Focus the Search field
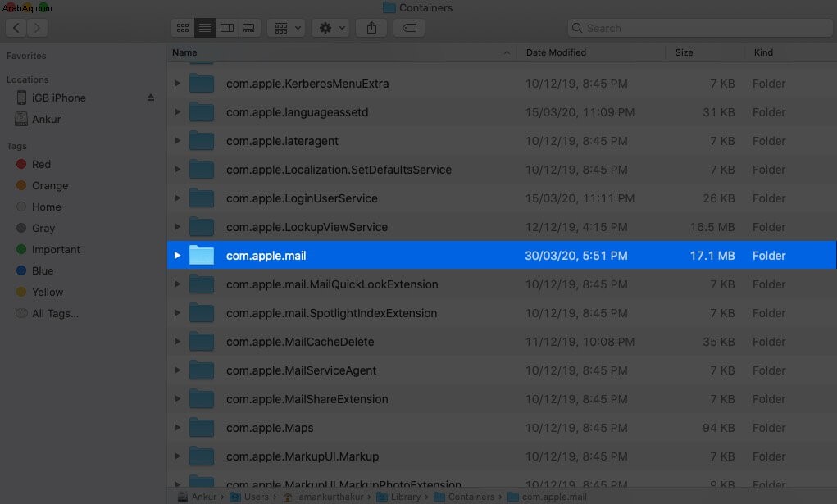 coord(700,28)
